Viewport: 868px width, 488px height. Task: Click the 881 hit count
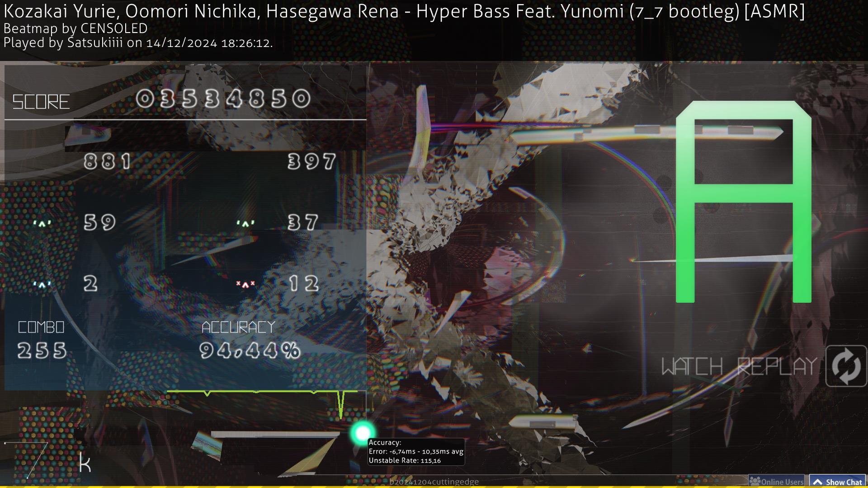coord(108,161)
